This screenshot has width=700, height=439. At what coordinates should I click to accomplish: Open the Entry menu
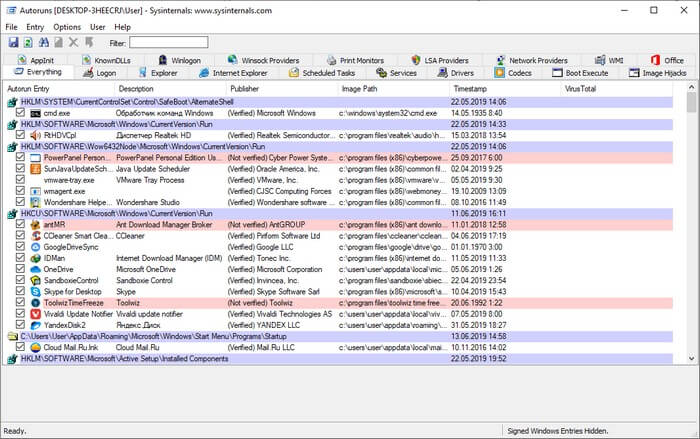[35, 27]
